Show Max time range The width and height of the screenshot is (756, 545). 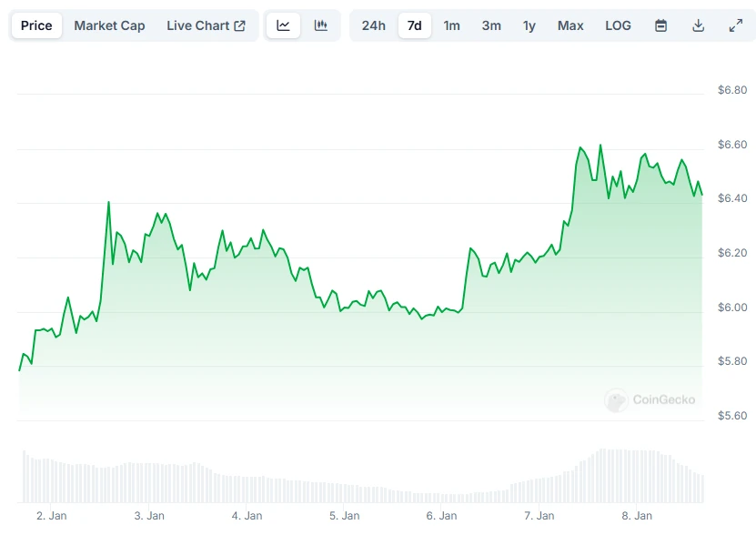click(570, 25)
